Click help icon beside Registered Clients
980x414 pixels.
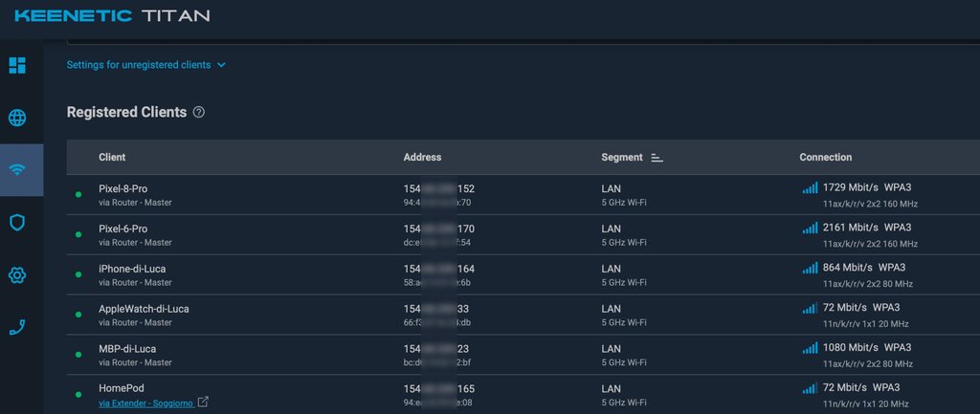point(199,113)
